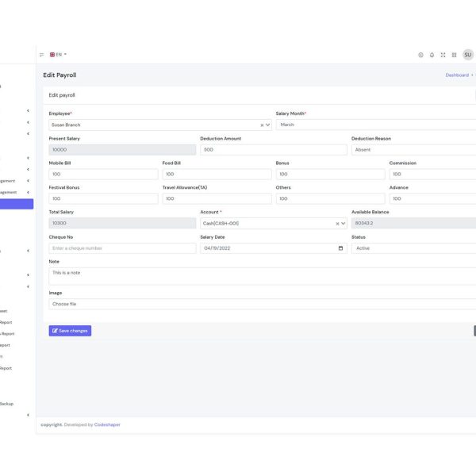The height and width of the screenshot is (476, 476).
Task: Expand the Account dropdown arrow
Action: (343, 224)
